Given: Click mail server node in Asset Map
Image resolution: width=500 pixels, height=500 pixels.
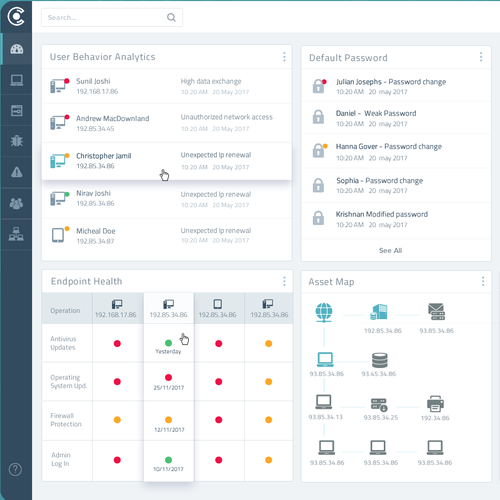Looking at the screenshot, I should coord(436,312).
